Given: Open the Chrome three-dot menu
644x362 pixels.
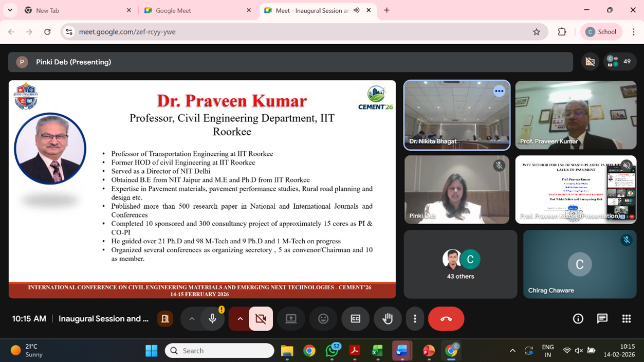Looking at the screenshot, I should click(633, 32).
